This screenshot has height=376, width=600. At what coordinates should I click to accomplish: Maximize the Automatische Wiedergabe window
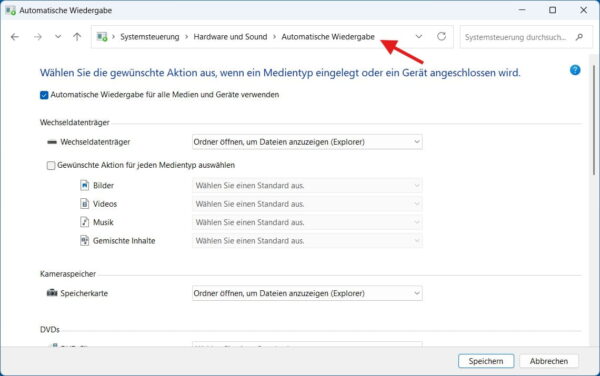(x=553, y=10)
